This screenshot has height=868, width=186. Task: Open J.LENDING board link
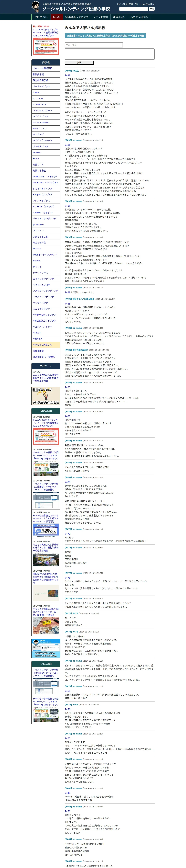pos(46,225)
